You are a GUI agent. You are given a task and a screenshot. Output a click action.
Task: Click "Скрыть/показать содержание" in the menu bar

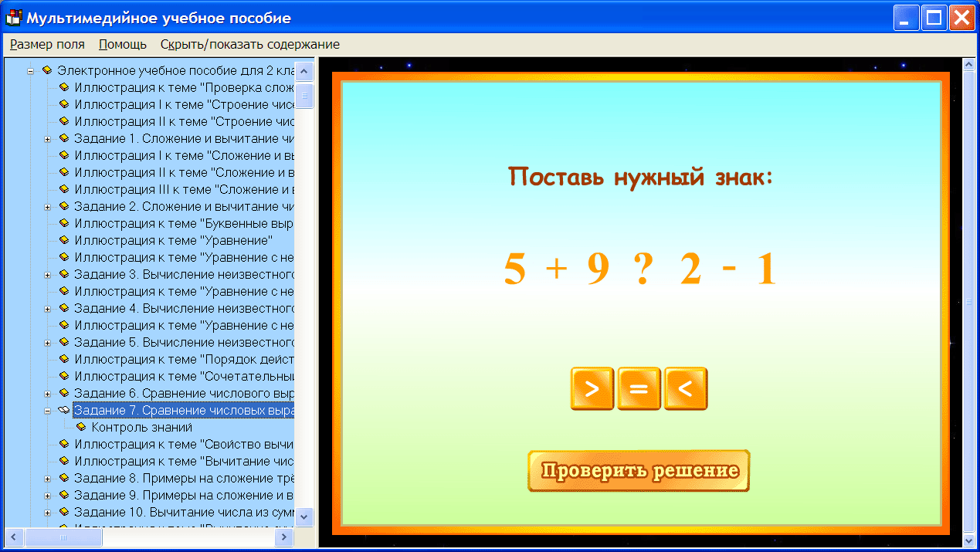249,45
